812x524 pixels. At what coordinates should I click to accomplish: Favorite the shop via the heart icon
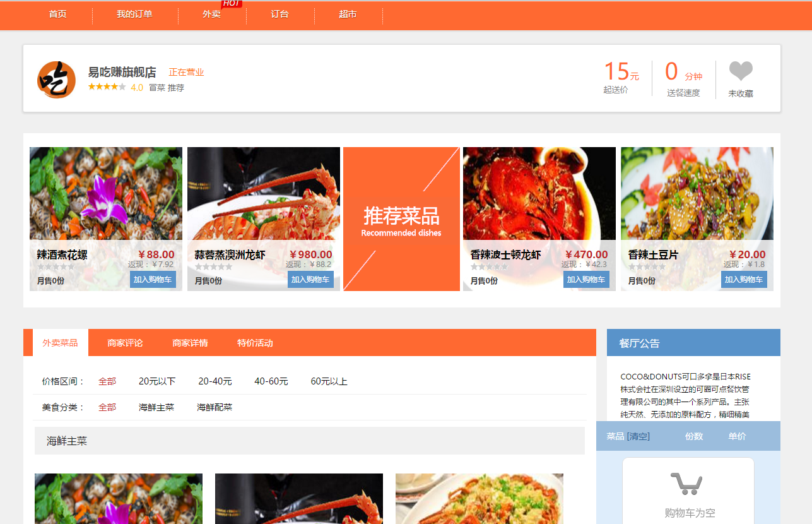click(741, 71)
